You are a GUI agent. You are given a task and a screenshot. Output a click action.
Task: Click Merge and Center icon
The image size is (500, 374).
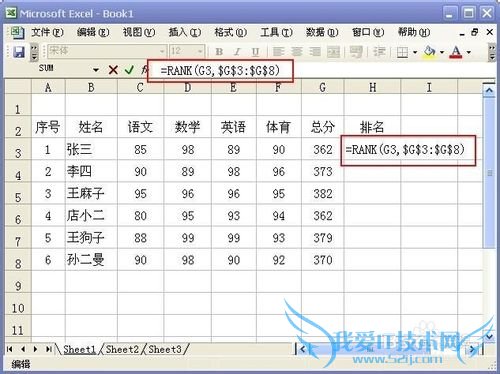point(333,52)
